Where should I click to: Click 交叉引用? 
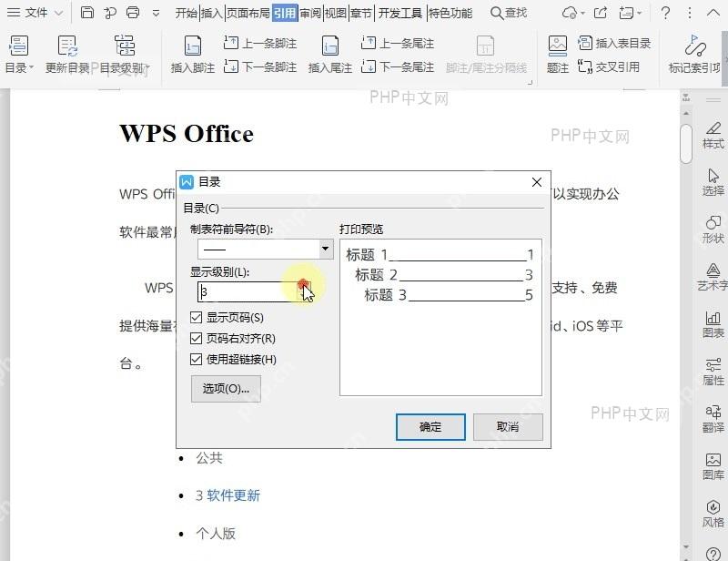click(609, 66)
